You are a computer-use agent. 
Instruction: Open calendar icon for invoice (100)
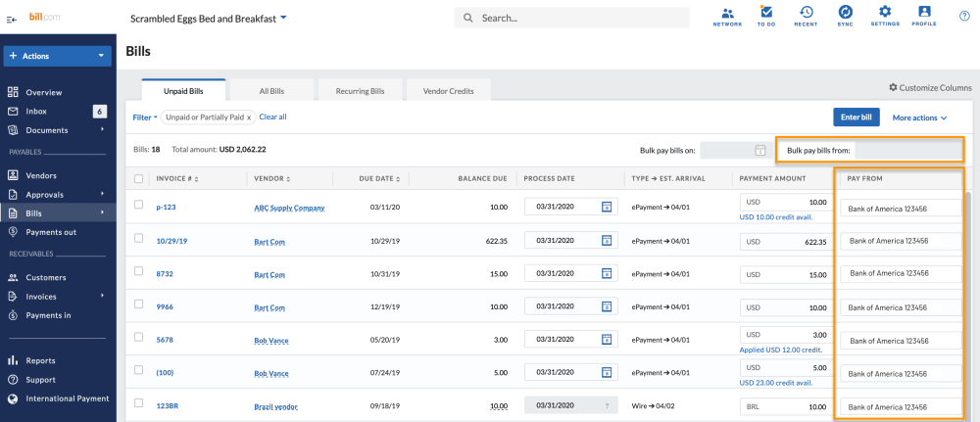tap(606, 372)
